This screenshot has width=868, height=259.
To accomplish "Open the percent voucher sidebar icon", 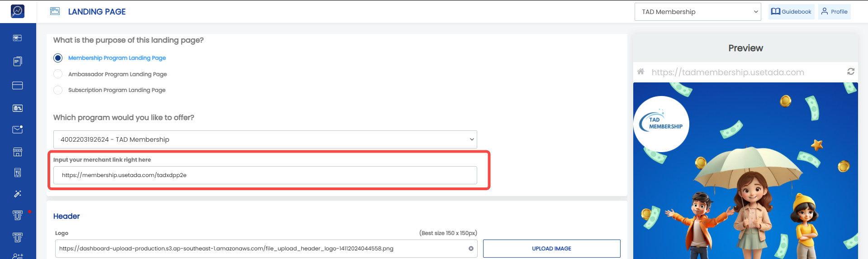I will click(x=18, y=108).
